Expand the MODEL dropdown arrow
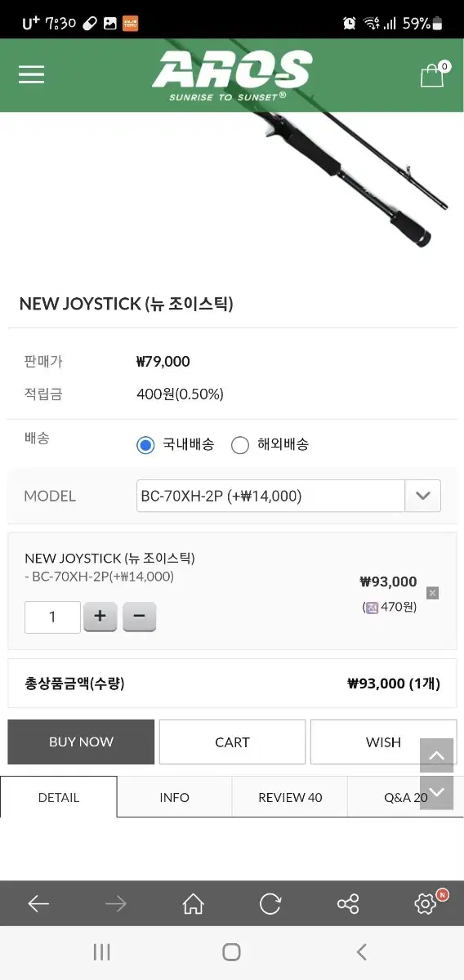Screen dimensions: 464x980 (423, 496)
